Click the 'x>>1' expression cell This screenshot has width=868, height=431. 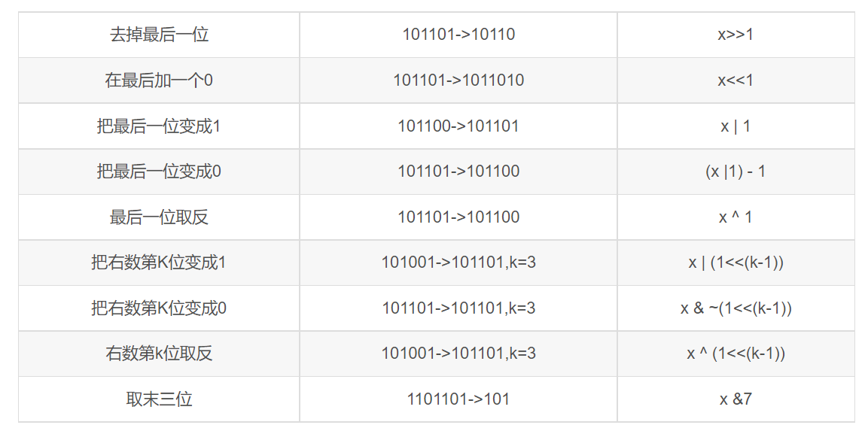pyautogui.click(x=736, y=35)
